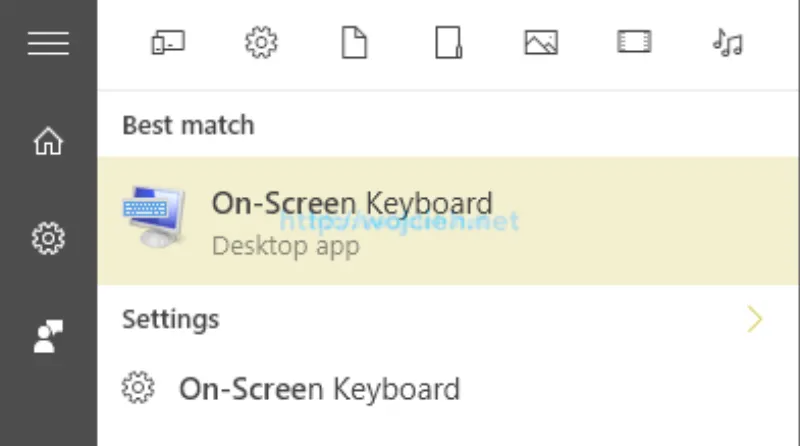Viewport: 800px width, 446px height.
Task: Filter search results by Music
Action: click(x=727, y=43)
